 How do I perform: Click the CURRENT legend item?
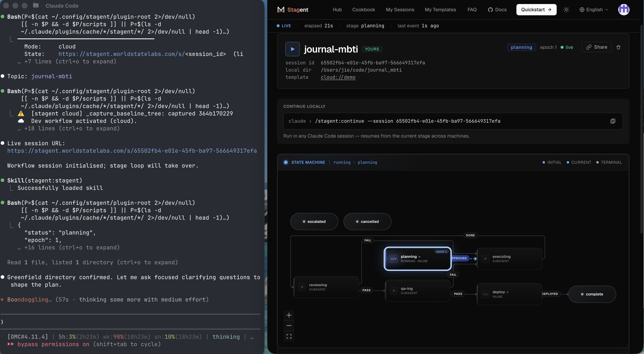tap(579, 162)
